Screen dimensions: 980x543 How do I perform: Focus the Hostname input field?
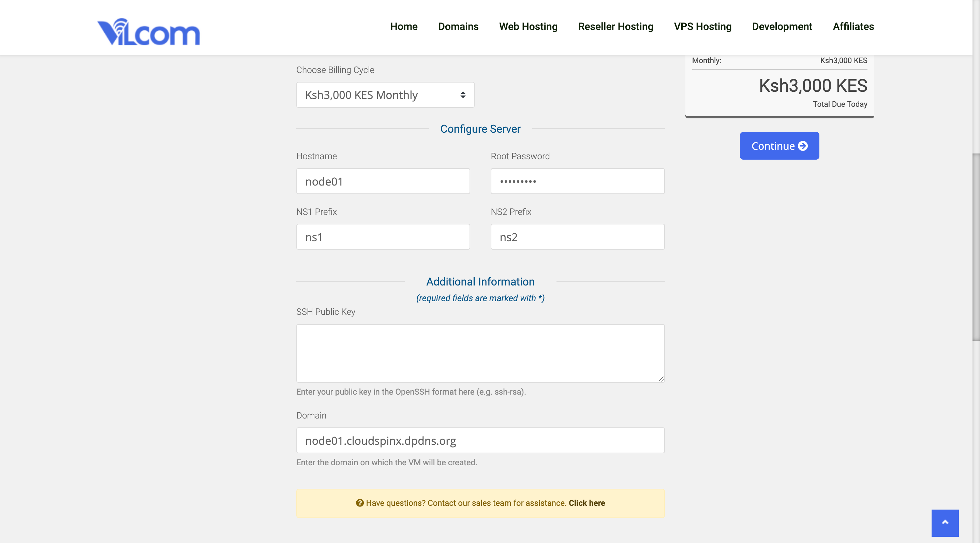tap(383, 181)
